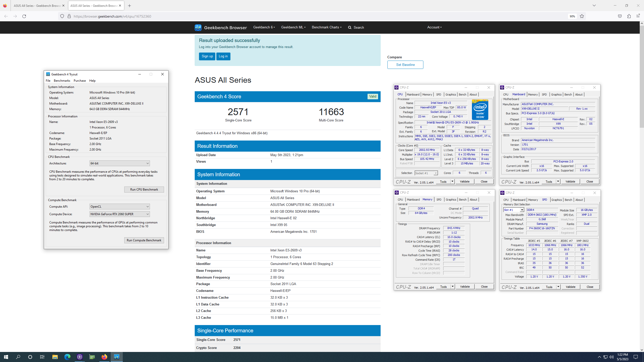Click Validate in CPU-Z CPU window

[465, 182]
